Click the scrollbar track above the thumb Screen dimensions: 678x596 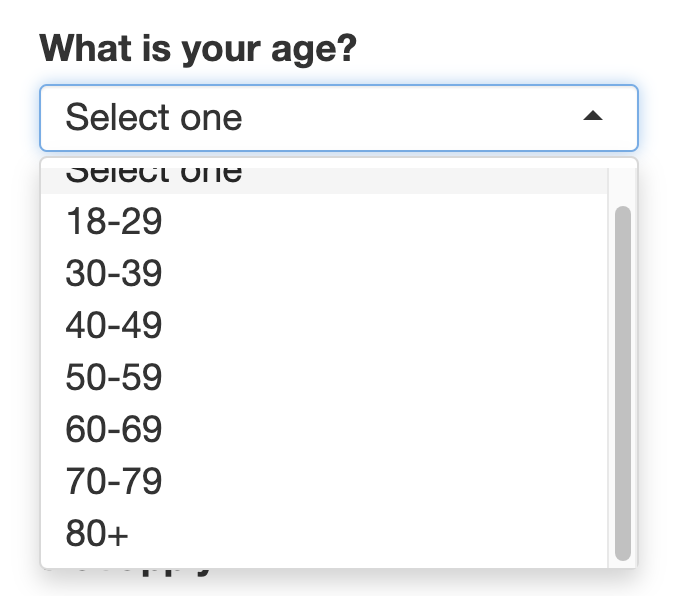click(x=622, y=183)
